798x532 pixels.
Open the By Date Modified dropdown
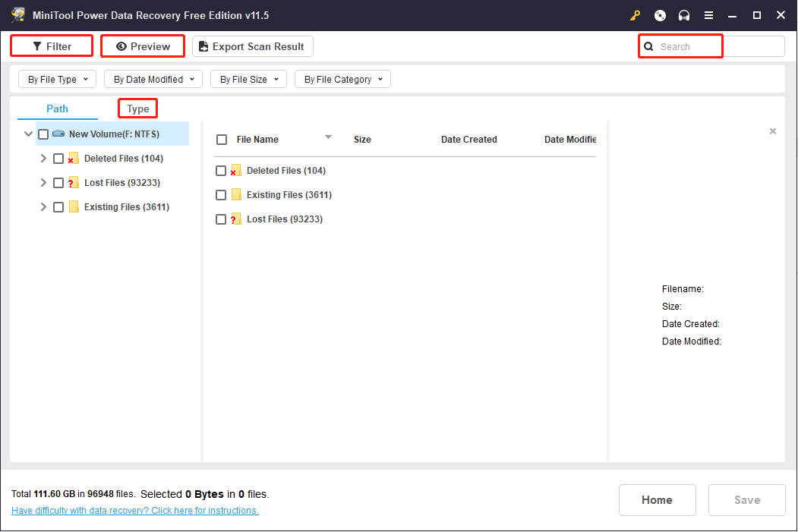(153, 80)
